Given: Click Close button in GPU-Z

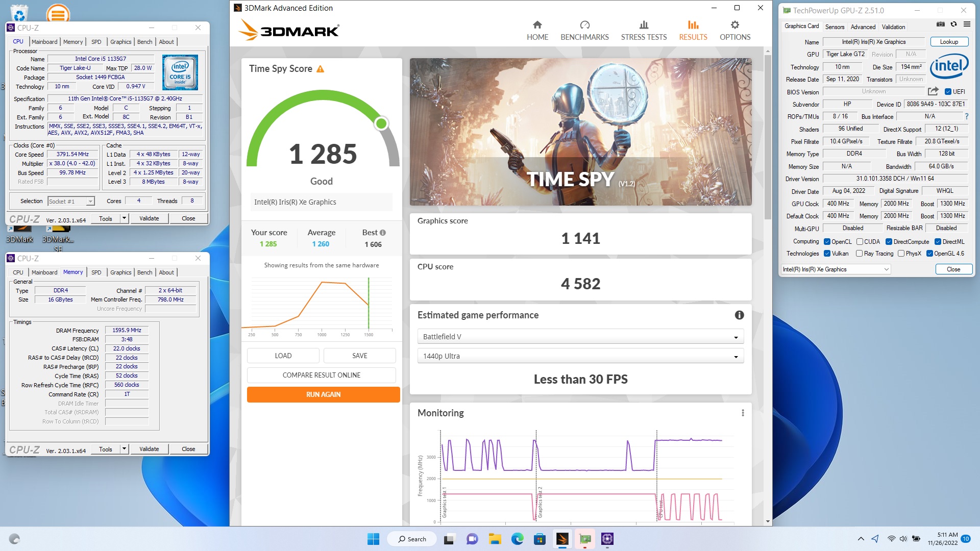Looking at the screenshot, I should [953, 269].
